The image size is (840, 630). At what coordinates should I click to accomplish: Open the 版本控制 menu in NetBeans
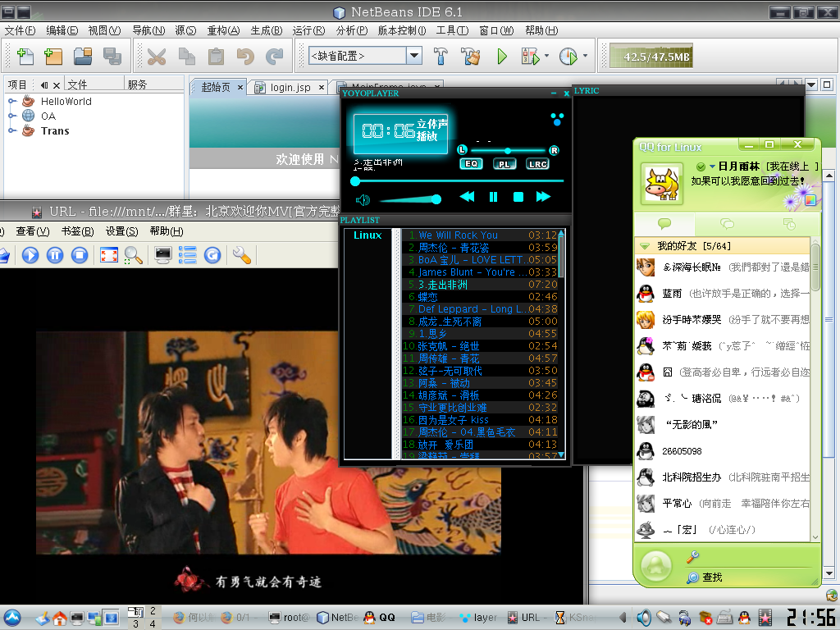click(402, 30)
